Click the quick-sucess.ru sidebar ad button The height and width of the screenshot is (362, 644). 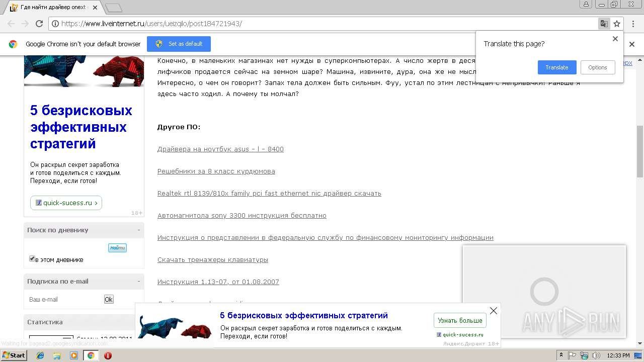coord(66,203)
